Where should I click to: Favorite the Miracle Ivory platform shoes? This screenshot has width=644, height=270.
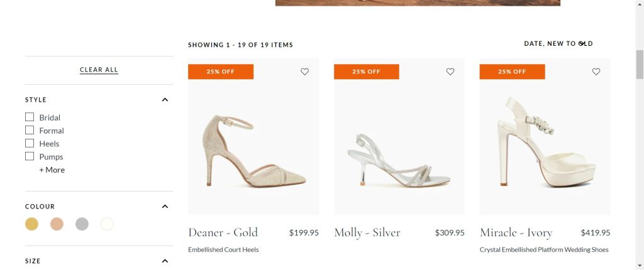coord(596,72)
